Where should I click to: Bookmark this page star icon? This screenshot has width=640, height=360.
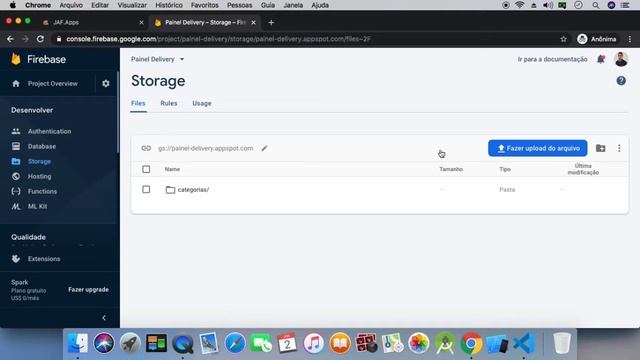[563, 39]
